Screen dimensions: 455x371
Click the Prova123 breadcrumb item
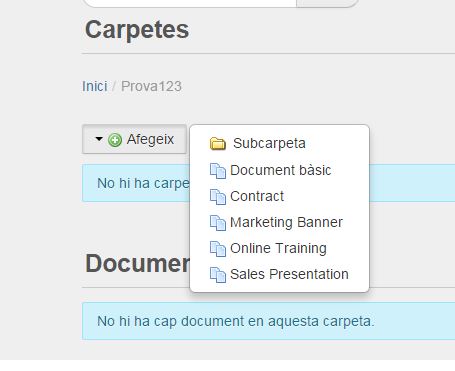151,86
